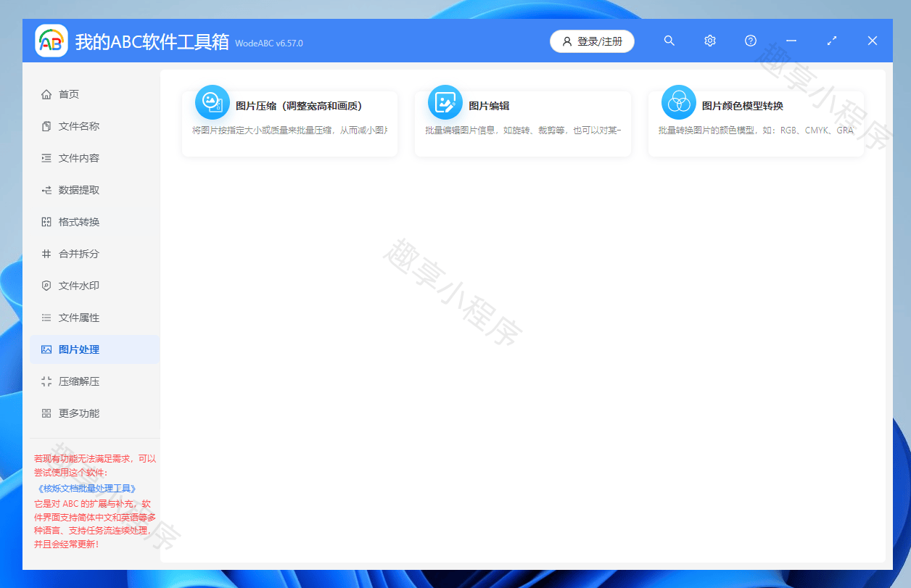
Task: Click the 合并拆分 hash icon
Action: [46, 254]
